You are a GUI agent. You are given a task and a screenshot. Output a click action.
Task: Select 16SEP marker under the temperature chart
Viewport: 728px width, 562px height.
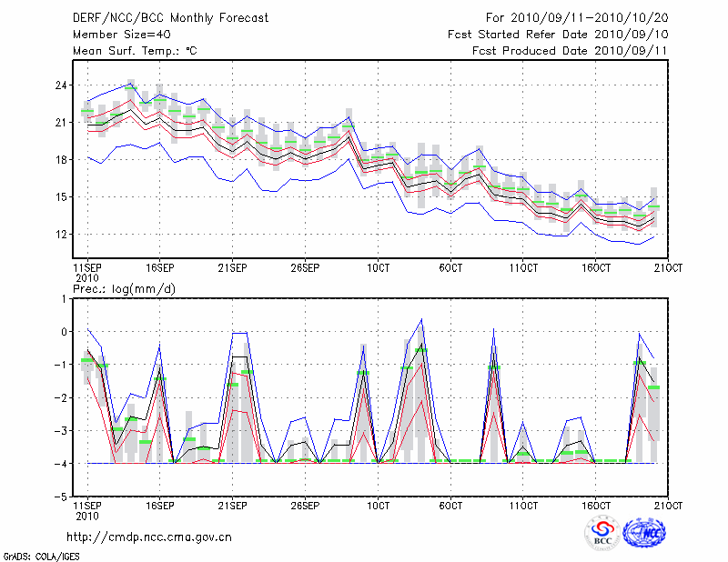(x=159, y=268)
